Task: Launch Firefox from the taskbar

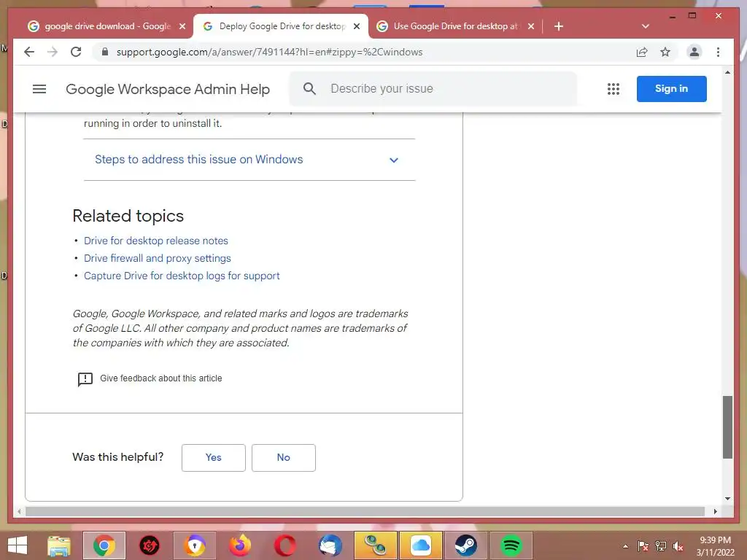Action: (x=240, y=545)
